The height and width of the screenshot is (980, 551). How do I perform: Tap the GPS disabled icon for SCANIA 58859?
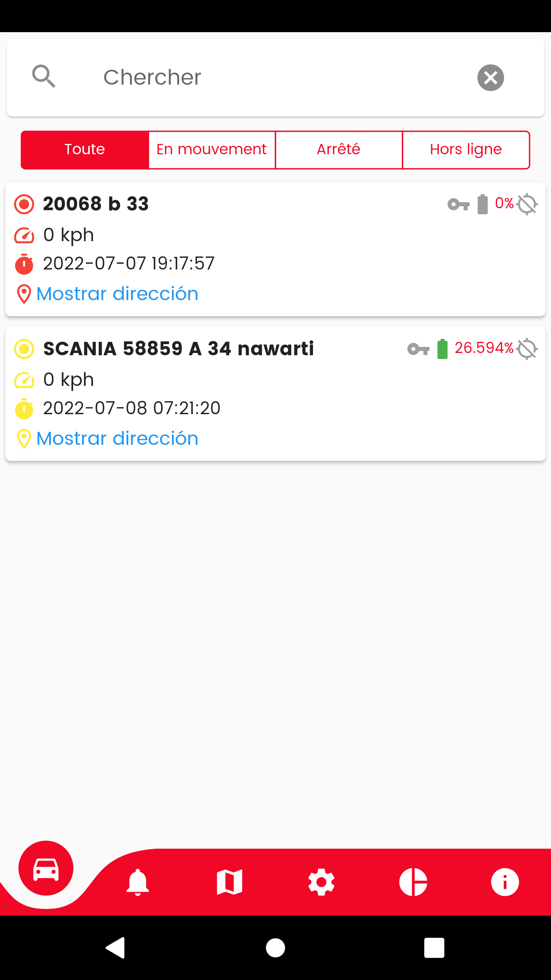click(x=527, y=349)
